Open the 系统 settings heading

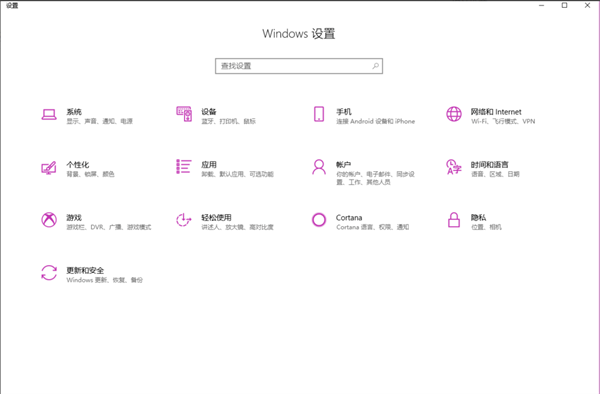coord(74,112)
